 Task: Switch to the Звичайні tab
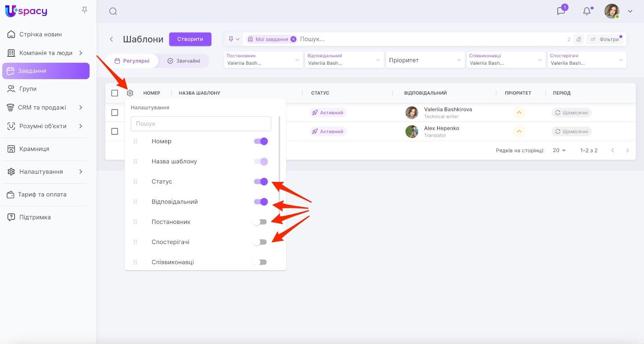pos(184,61)
